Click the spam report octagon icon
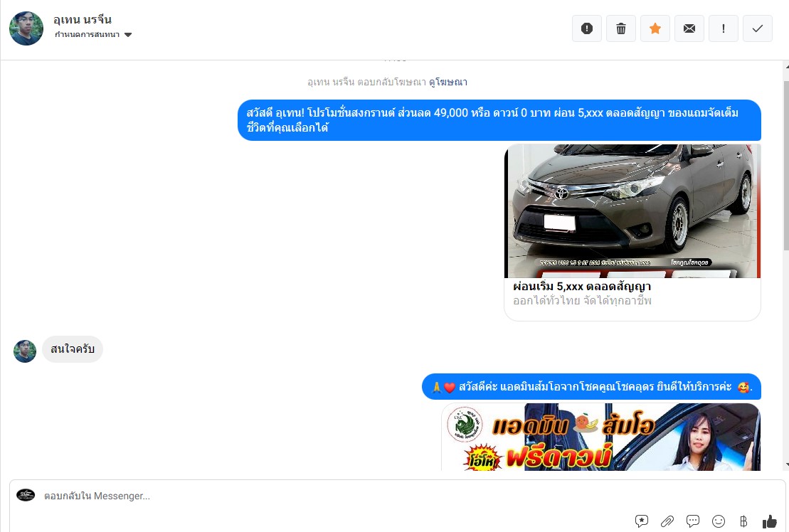 (587, 28)
